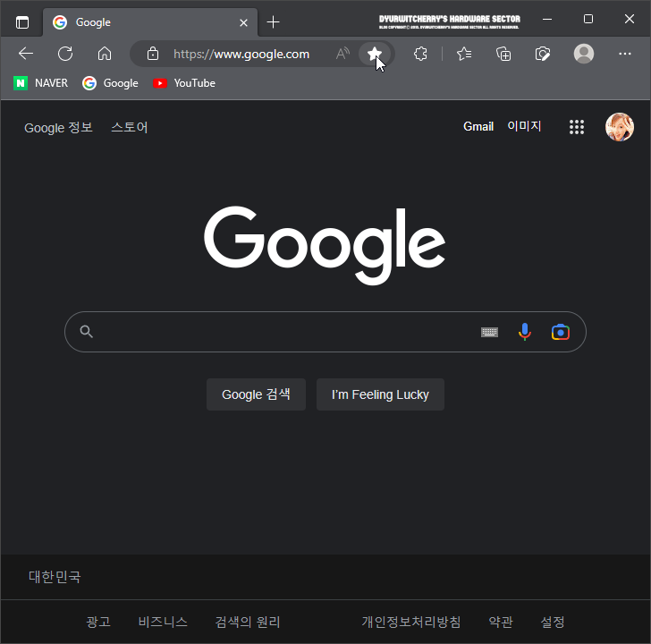Search by image with camera icon

tap(561, 332)
